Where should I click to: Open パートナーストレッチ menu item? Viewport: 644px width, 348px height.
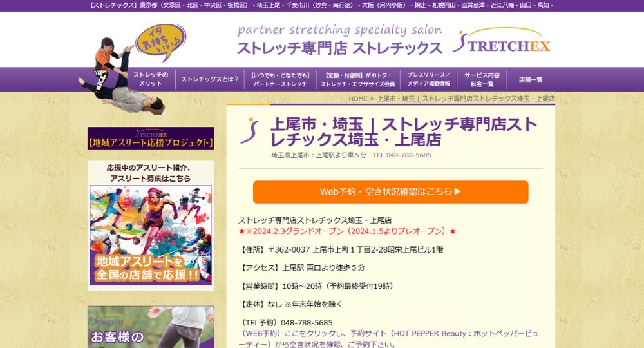pos(280,80)
